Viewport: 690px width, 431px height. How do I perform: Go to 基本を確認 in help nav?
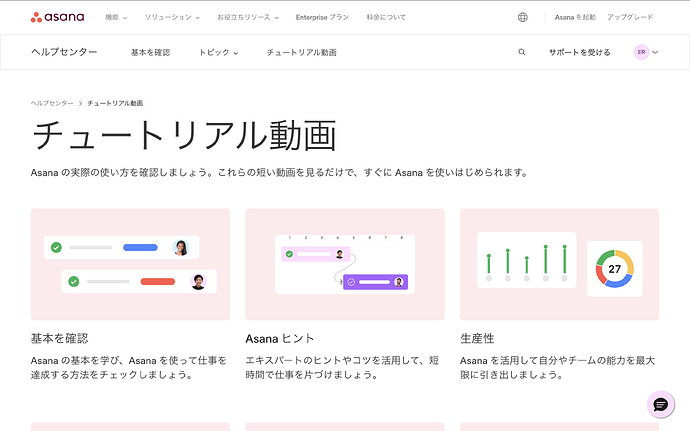[150, 52]
